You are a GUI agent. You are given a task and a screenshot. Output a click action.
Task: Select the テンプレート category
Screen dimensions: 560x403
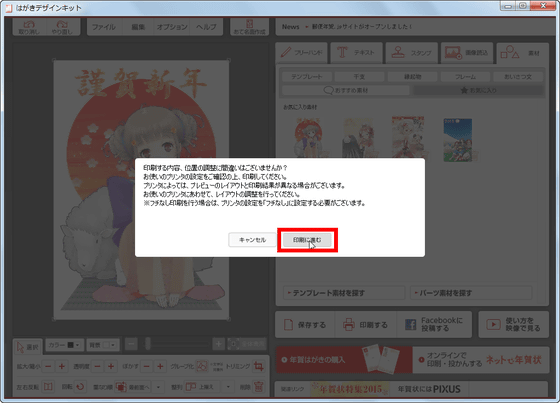[307, 77]
